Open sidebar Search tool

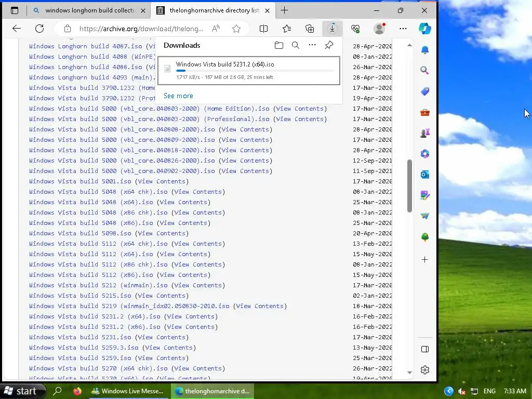click(425, 71)
